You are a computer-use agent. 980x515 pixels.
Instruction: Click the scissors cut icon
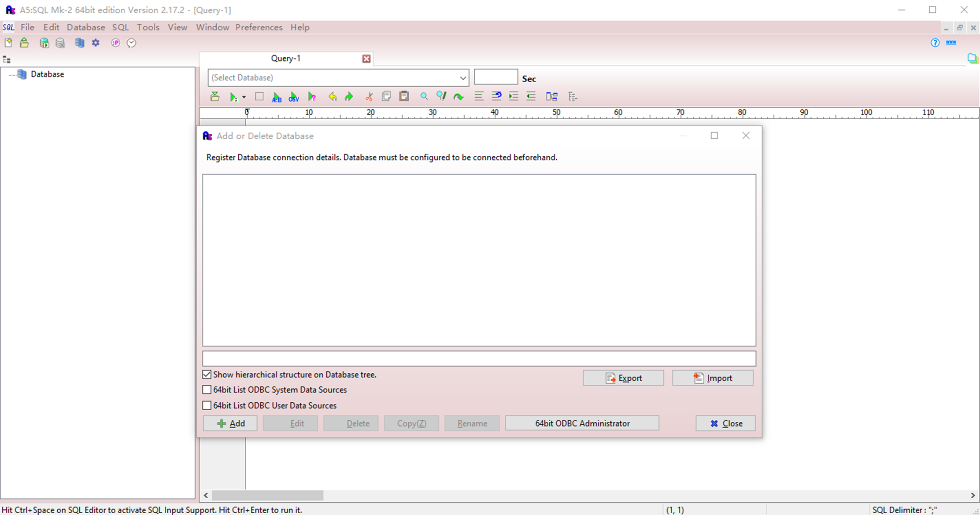(x=369, y=96)
